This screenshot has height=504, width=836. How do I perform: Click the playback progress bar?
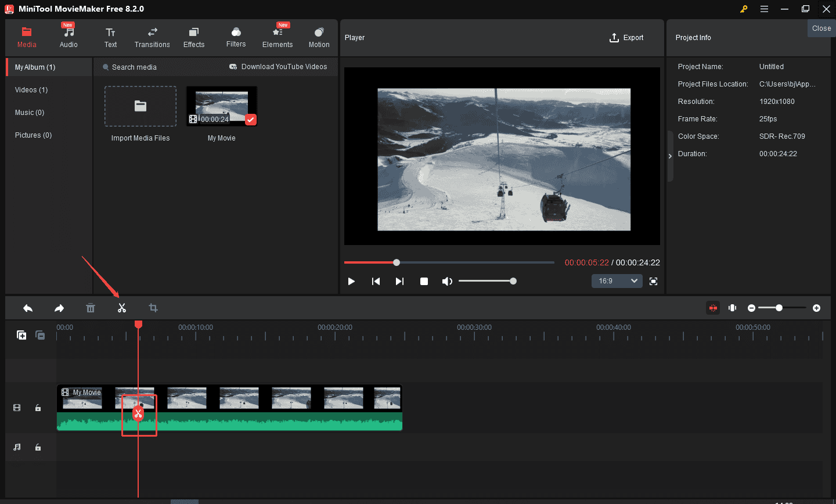[x=449, y=262]
